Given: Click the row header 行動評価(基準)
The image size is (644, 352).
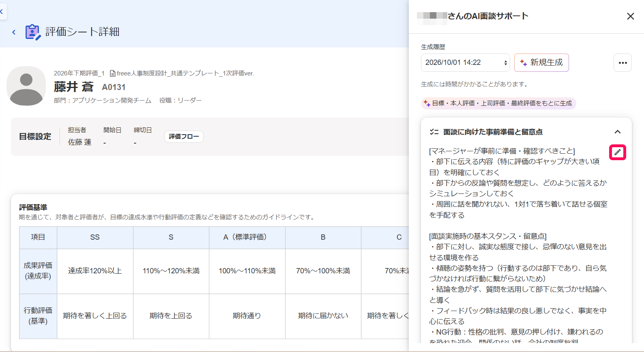Looking at the screenshot, I should tap(38, 316).
